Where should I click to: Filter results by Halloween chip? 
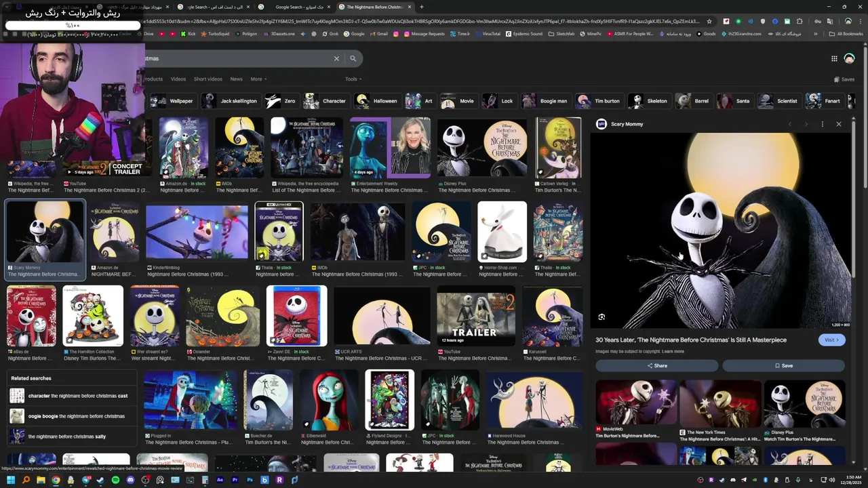(x=377, y=101)
